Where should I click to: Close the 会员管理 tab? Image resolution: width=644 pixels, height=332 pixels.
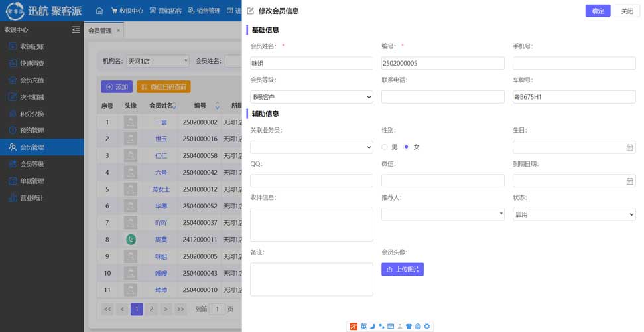click(x=119, y=31)
